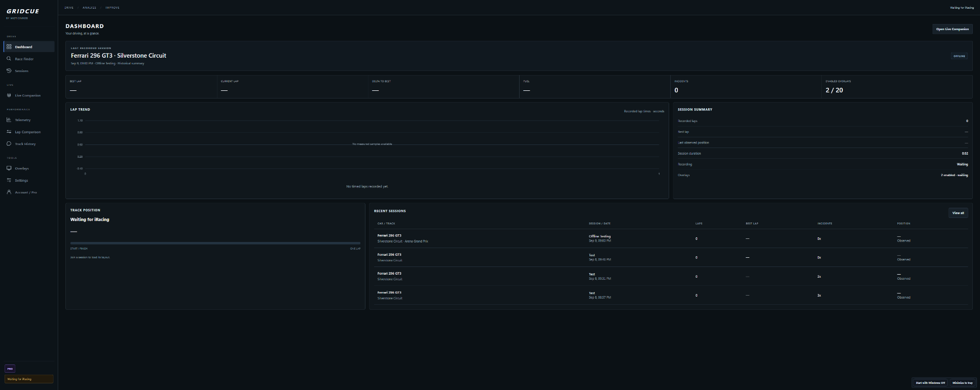Click the Enabled Overlays 2 / 20 card
This screenshot has width=980, height=390.
(896, 87)
